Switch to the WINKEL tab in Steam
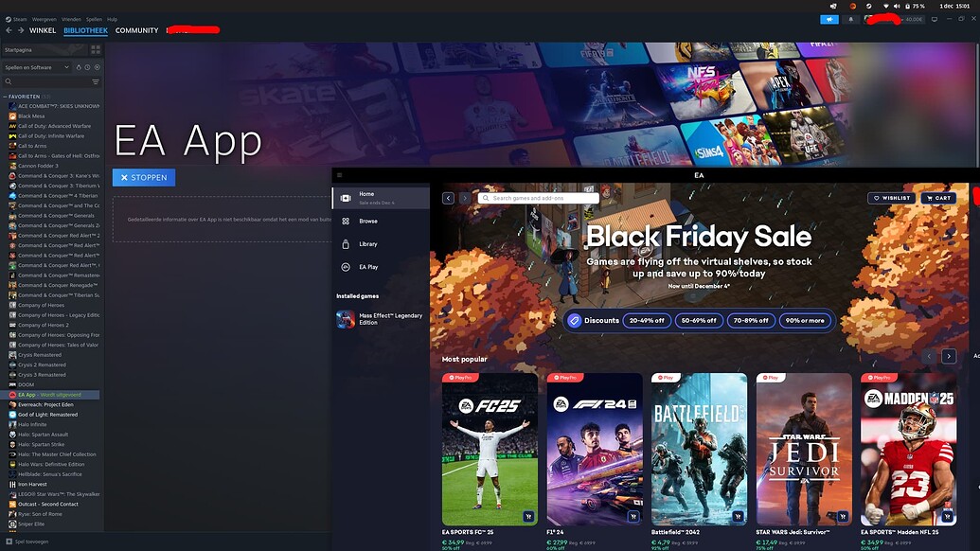This screenshot has width=980, height=551. (42, 29)
